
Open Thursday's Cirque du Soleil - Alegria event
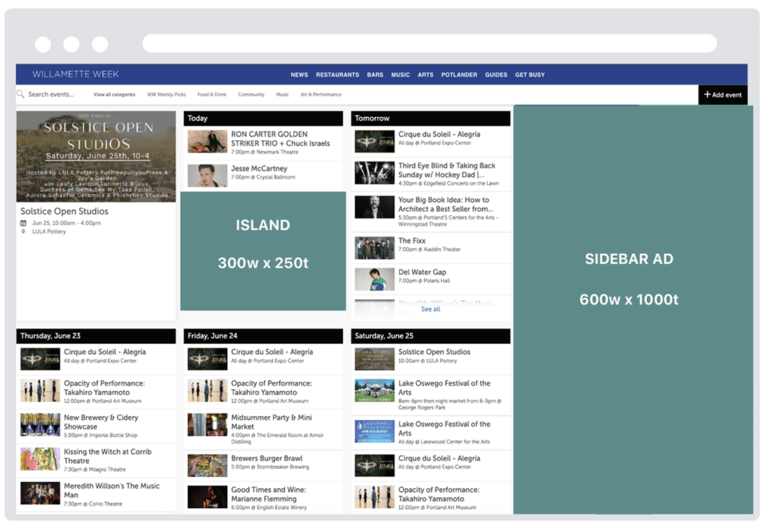pyautogui.click(x=105, y=352)
